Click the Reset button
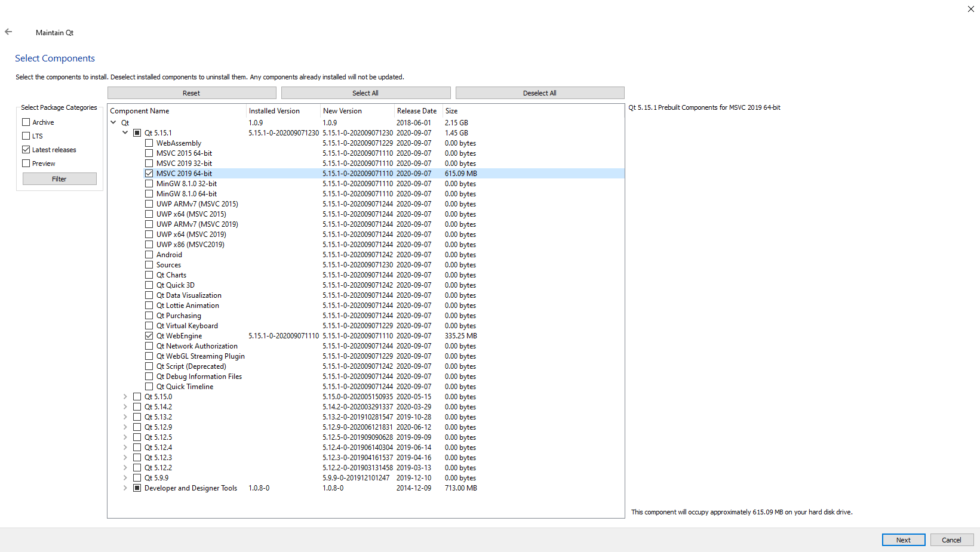 191,92
